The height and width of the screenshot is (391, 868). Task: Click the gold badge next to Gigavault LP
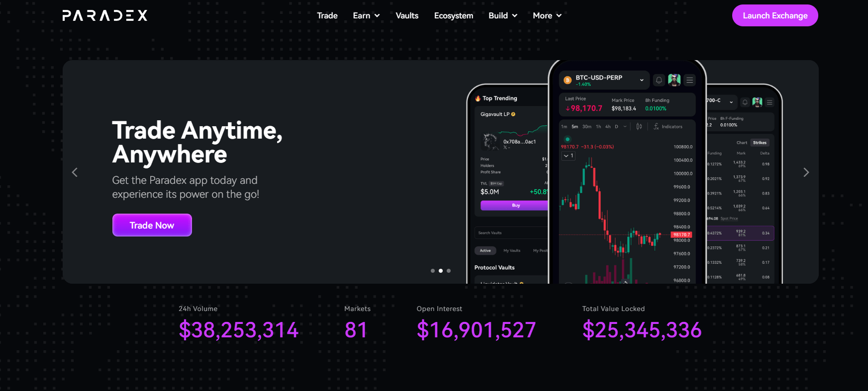pos(513,114)
